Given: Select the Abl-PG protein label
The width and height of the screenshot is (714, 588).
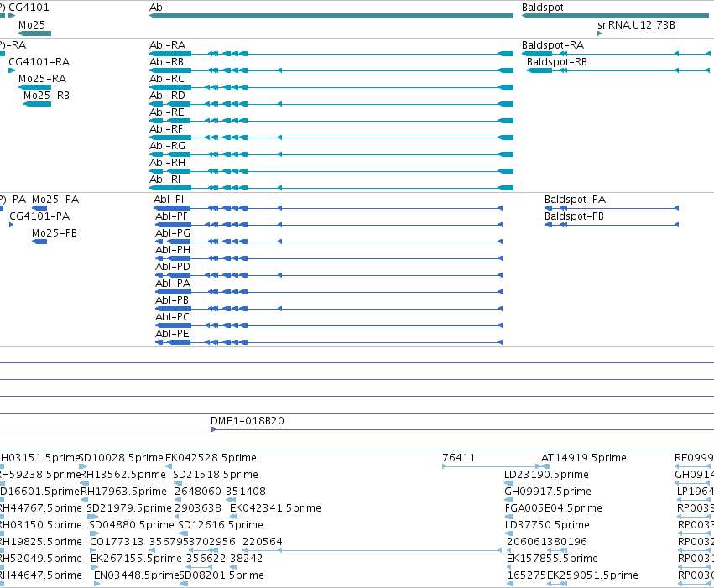Looking at the screenshot, I should 173,233.
